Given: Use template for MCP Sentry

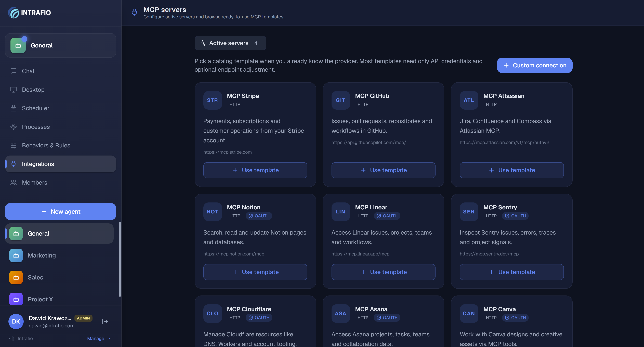Looking at the screenshot, I should point(511,272).
